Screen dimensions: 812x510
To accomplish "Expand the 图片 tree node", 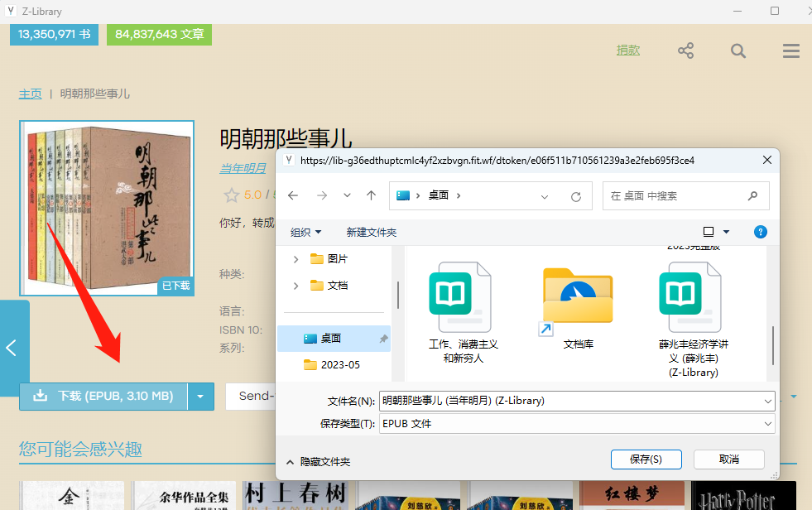I will pyautogui.click(x=295, y=259).
